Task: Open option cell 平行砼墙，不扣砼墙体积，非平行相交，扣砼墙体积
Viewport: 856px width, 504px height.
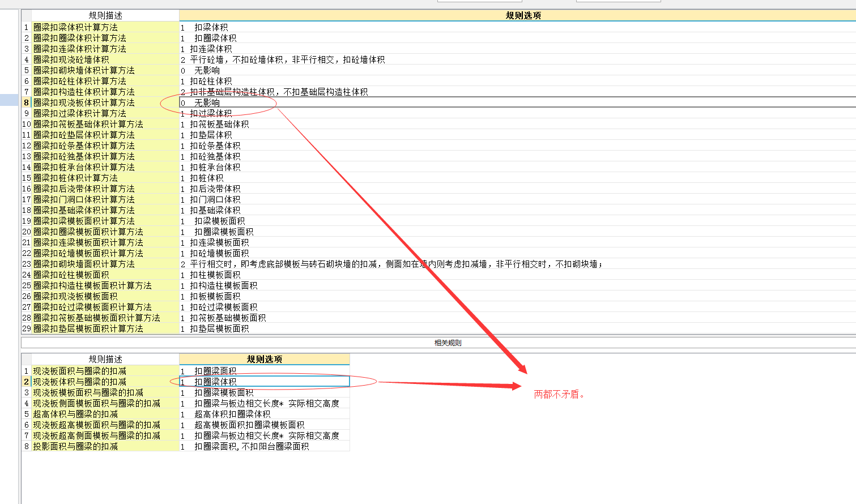Action: 517,59
